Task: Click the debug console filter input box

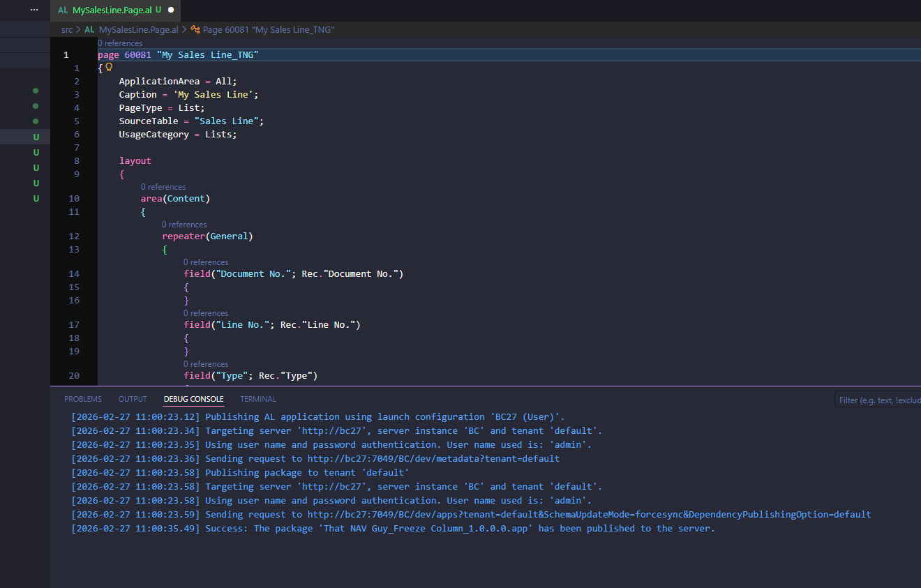Action: (x=878, y=400)
